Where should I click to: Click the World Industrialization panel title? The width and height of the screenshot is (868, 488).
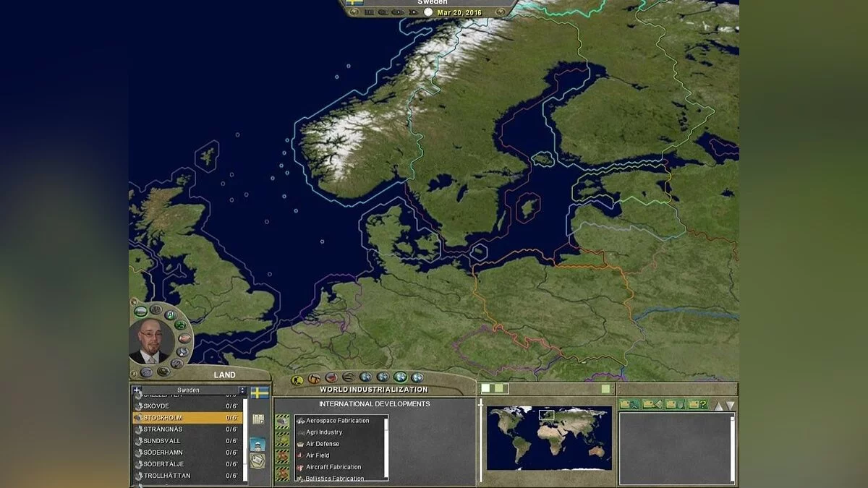[374, 390]
